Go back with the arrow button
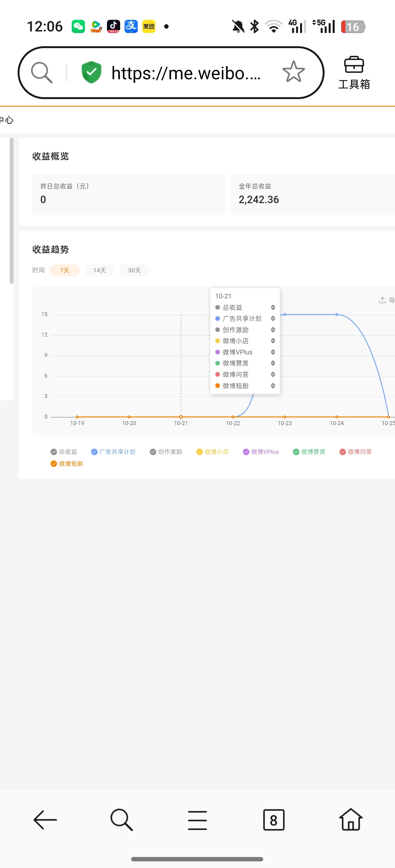 point(45,820)
